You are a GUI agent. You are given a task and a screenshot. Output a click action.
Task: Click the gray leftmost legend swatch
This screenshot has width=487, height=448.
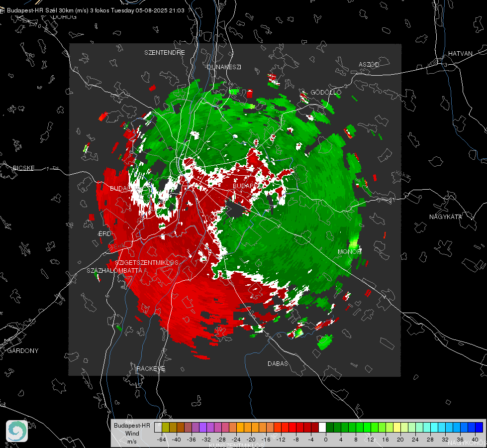click(x=158, y=427)
